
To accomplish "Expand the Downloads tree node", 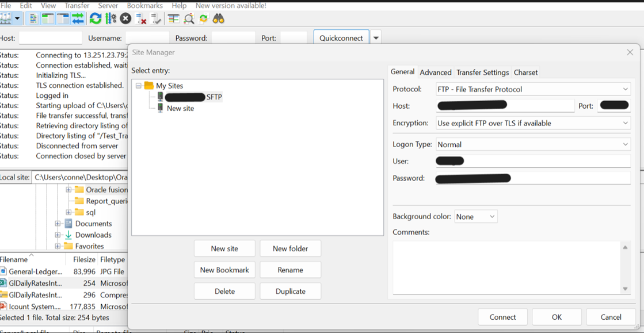I will coord(58,235).
